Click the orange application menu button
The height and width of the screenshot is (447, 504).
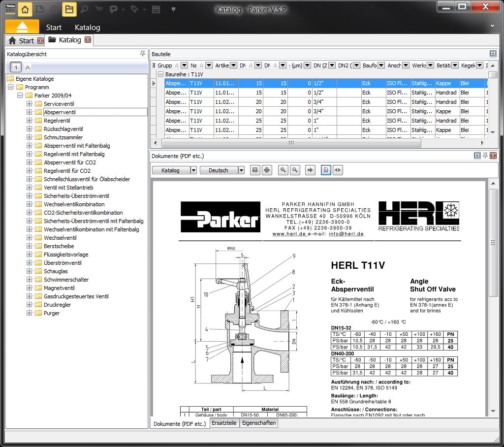[22, 27]
